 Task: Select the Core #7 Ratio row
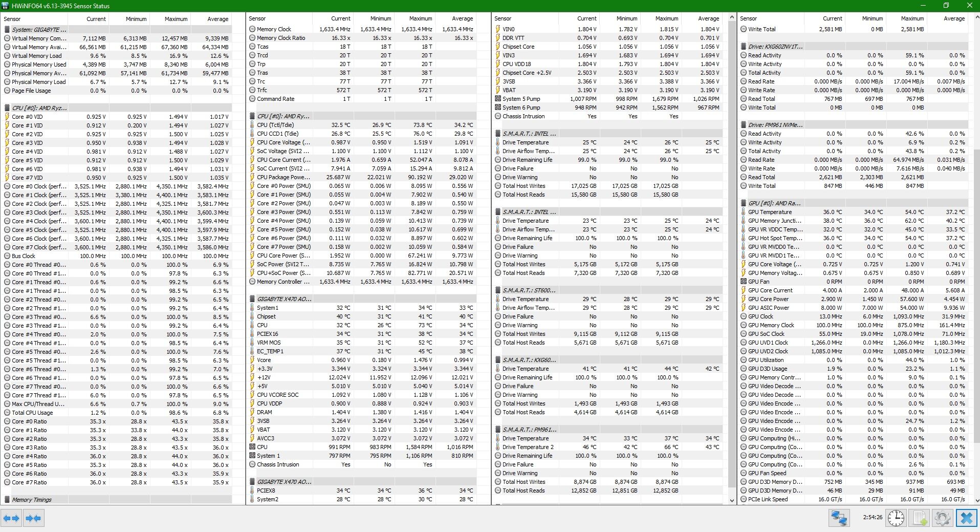coord(117,482)
